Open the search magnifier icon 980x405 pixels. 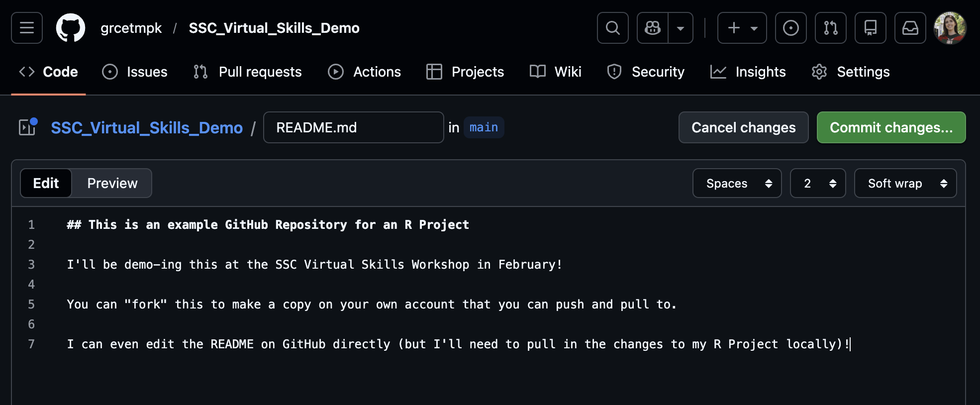pyautogui.click(x=612, y=28)
